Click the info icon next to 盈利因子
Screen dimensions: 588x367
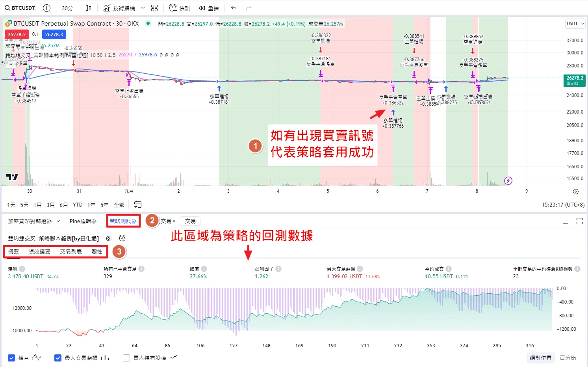278,269
